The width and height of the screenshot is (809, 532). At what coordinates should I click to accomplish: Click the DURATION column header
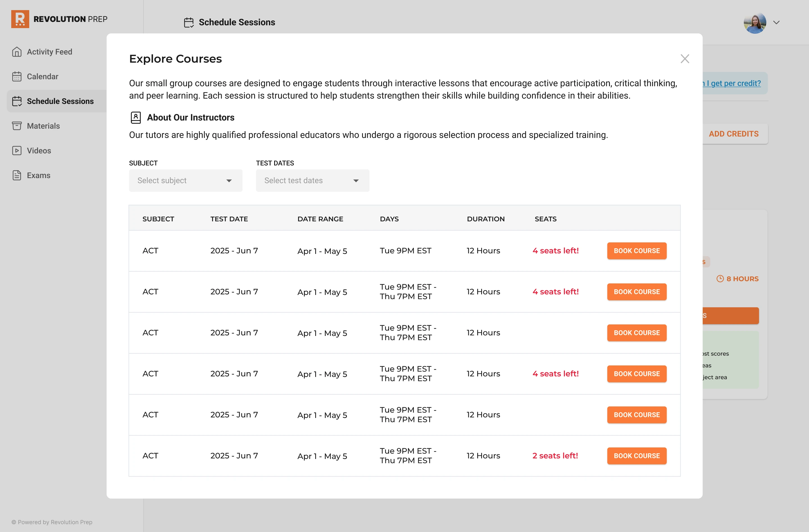coord(486,219)
